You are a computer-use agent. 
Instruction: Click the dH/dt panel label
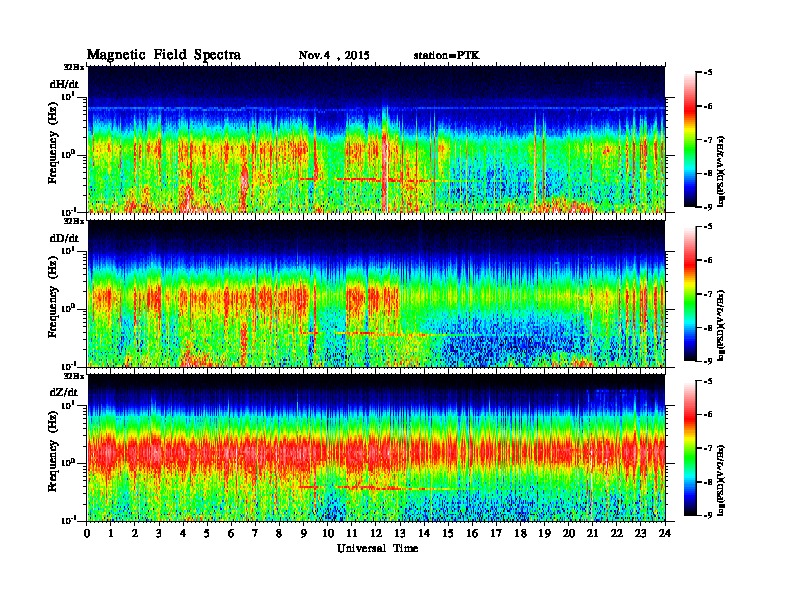point(64,84)
